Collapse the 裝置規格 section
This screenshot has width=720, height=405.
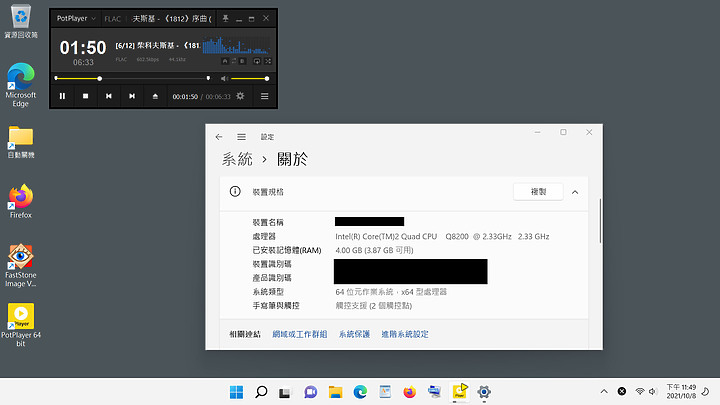(575, 191)
